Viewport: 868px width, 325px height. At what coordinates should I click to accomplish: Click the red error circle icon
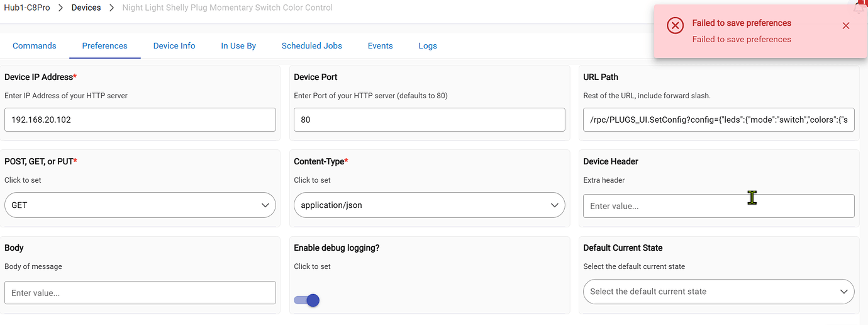coord(675,26)
